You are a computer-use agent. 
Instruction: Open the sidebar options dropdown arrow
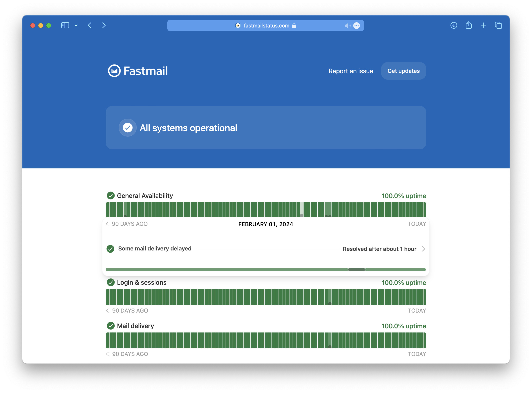pos(76,25)
